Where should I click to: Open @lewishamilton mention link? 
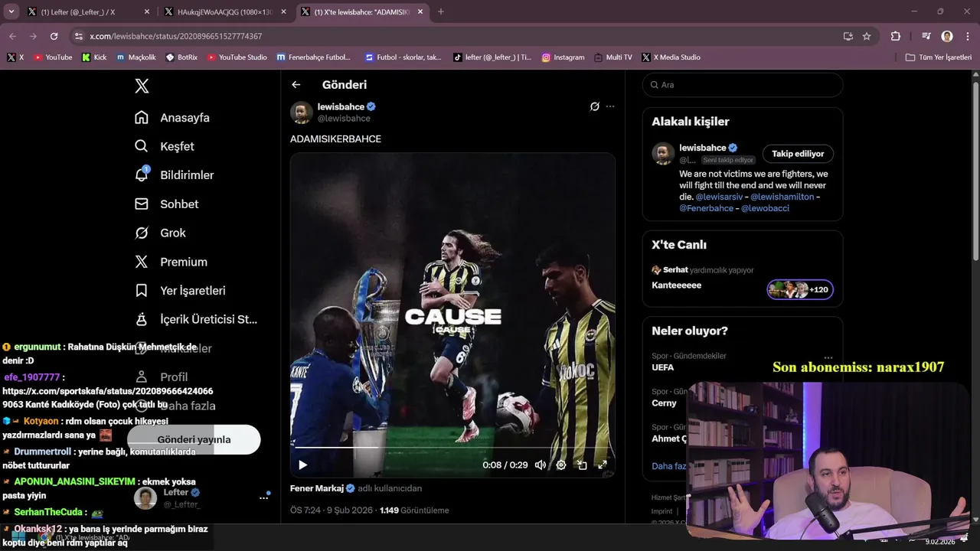click(782, 197)
